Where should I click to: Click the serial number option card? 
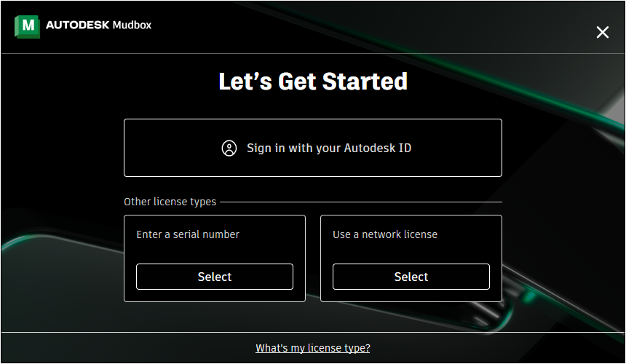215,258
